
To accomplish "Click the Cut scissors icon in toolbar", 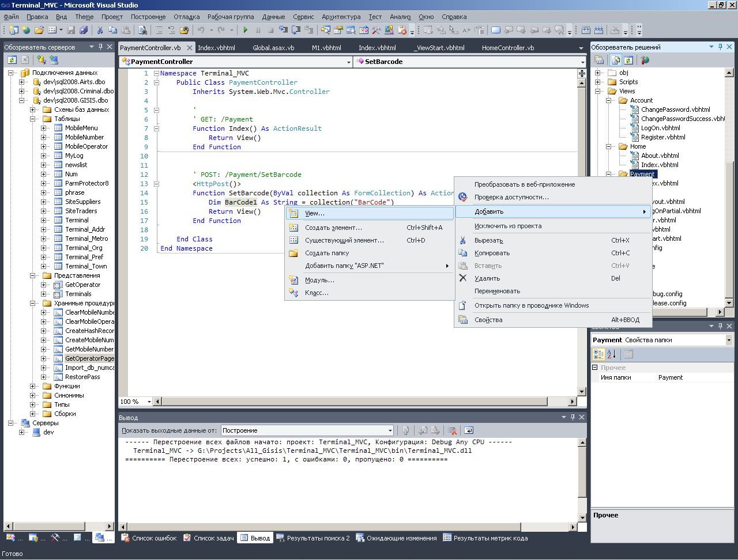I will point(100,30).
